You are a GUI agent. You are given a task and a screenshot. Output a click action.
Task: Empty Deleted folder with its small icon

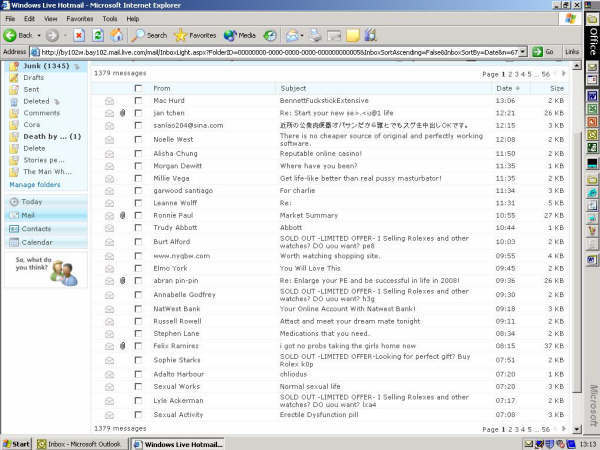57,102
